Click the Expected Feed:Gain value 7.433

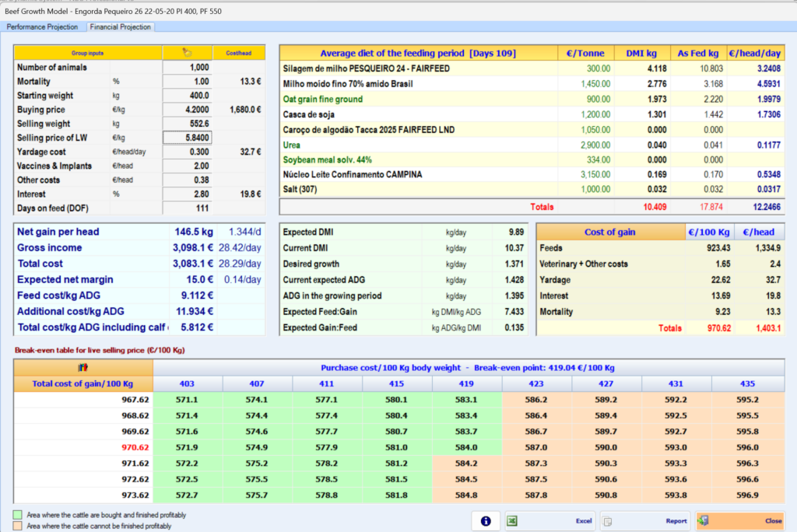[x=514, y=311]
